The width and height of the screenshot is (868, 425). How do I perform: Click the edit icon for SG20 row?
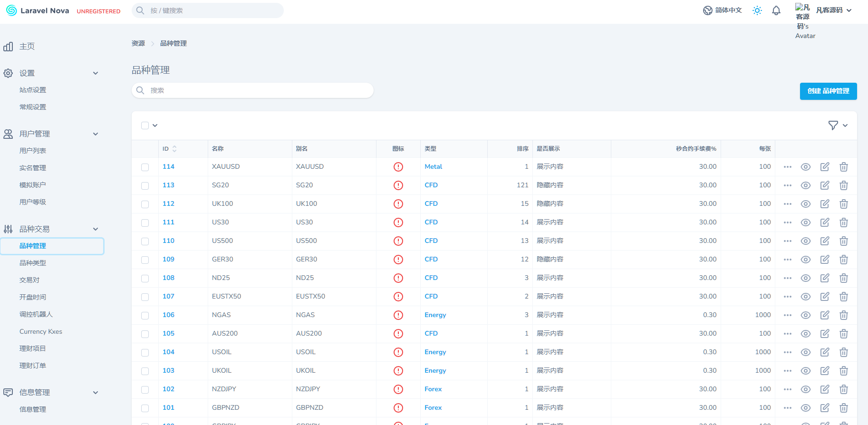[824, 185]
